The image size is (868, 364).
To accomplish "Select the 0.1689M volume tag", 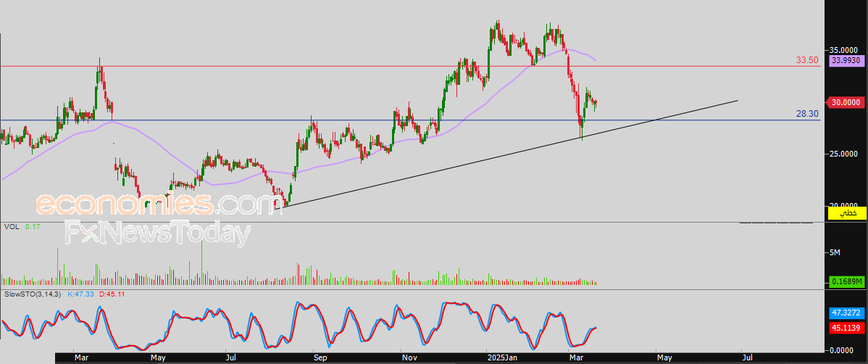I will pyautogui.click(x=847, y=282).
